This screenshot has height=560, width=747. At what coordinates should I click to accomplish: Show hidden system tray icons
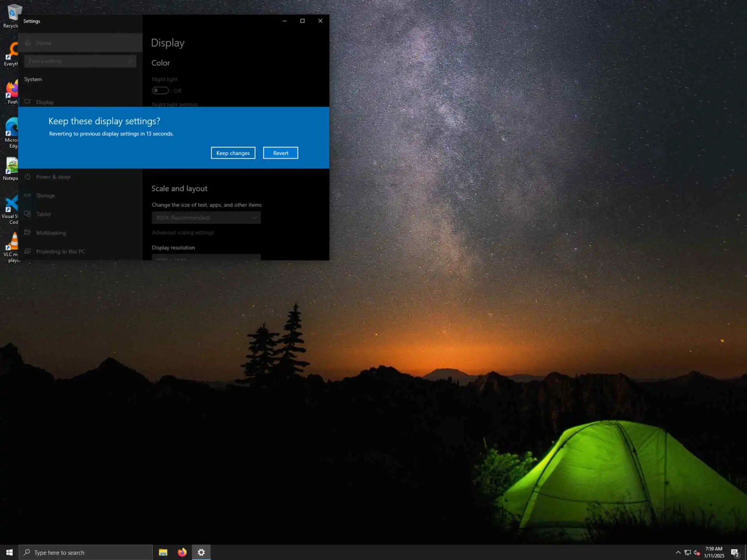pyautogui.click(x=678, y=552)
